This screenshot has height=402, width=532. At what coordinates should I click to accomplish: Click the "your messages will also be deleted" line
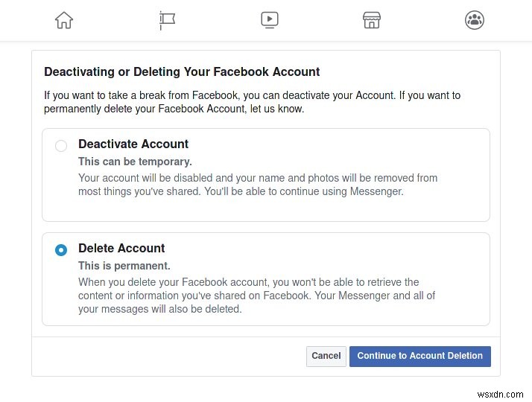tap(160, 309)
